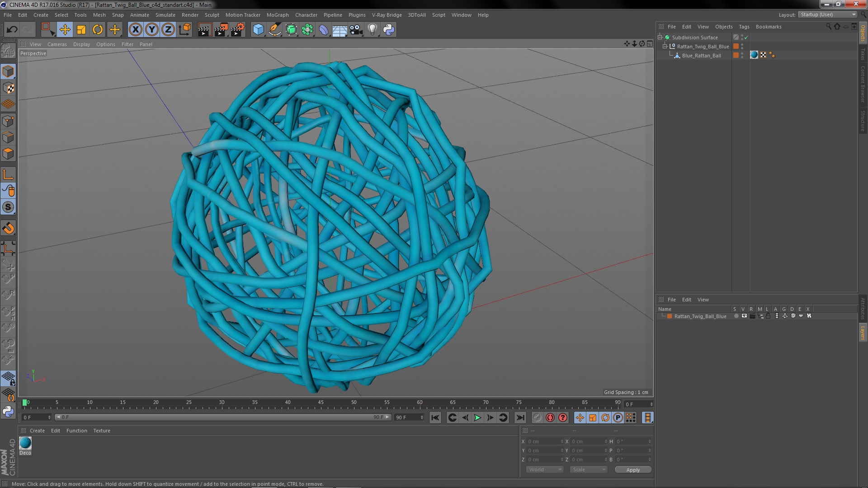The width and height of the screenshot is (868, 488).
Task: Add a Light object
Action: click(373, 30)
